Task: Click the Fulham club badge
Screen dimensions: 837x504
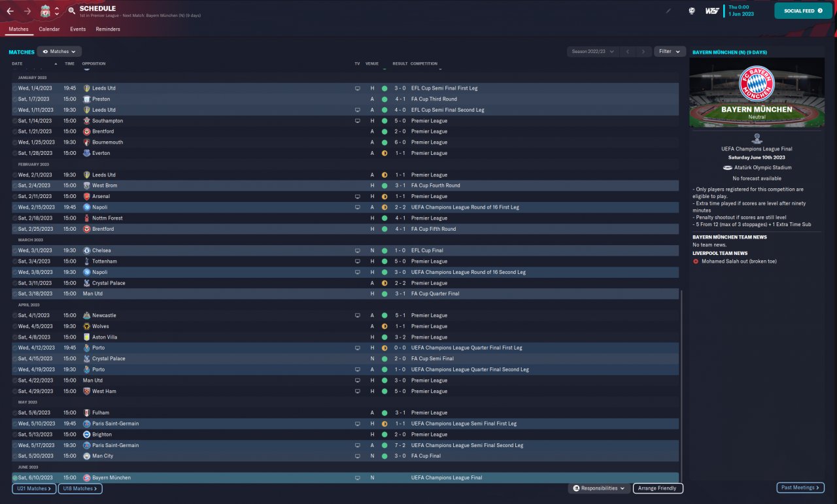Action: 86,412
